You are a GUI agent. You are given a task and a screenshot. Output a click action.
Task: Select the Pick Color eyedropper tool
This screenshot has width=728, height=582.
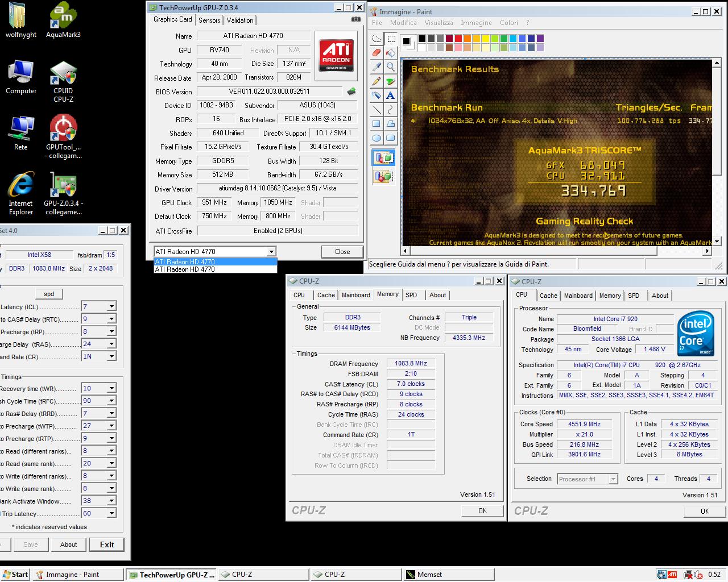(377, 66)
